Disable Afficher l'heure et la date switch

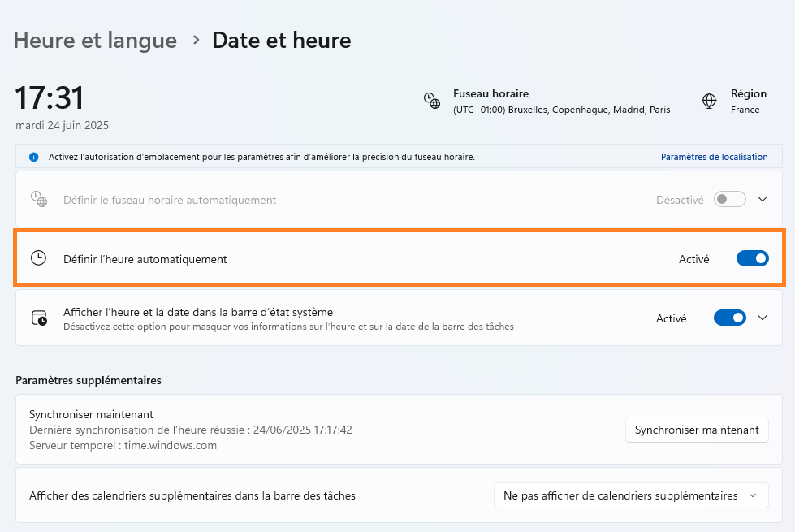pyautogui.click(x=729, y=318)
